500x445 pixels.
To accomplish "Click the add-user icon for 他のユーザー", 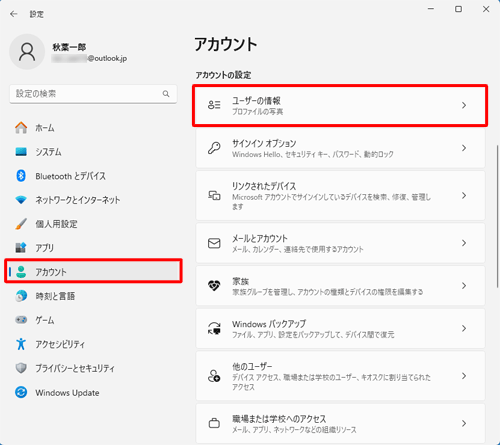I will click(x=214, y=376).
